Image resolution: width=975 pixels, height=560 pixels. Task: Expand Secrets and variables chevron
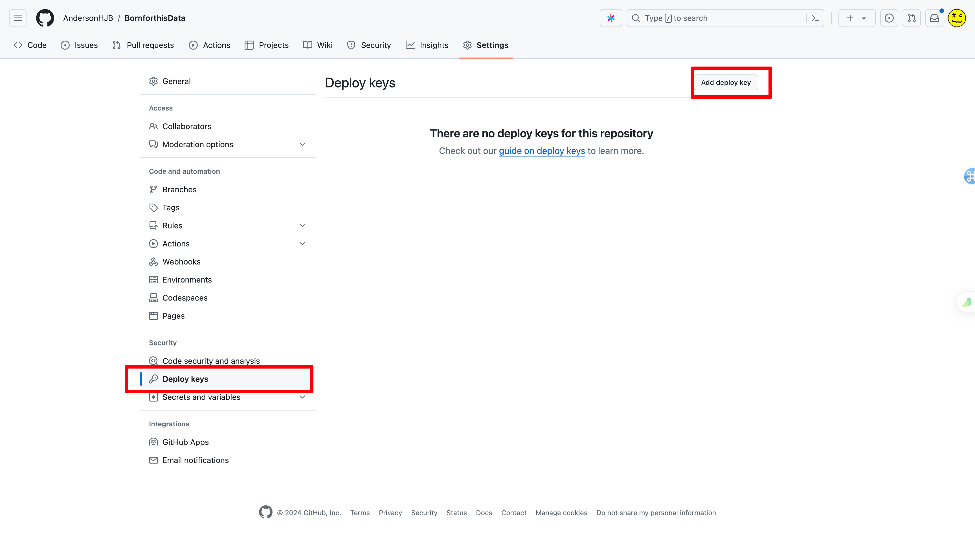click(302, 397)
